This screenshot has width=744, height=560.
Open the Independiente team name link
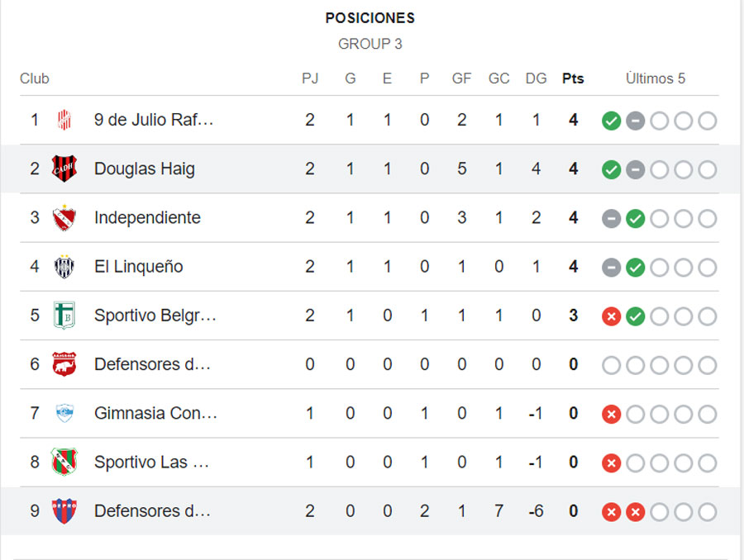[x=147, y=218]
